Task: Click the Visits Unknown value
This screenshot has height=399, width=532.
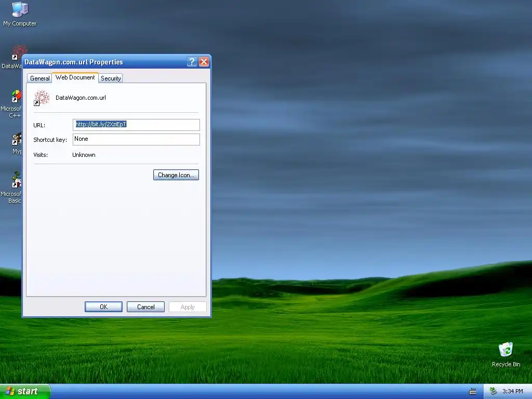Action: click(84, 155)
